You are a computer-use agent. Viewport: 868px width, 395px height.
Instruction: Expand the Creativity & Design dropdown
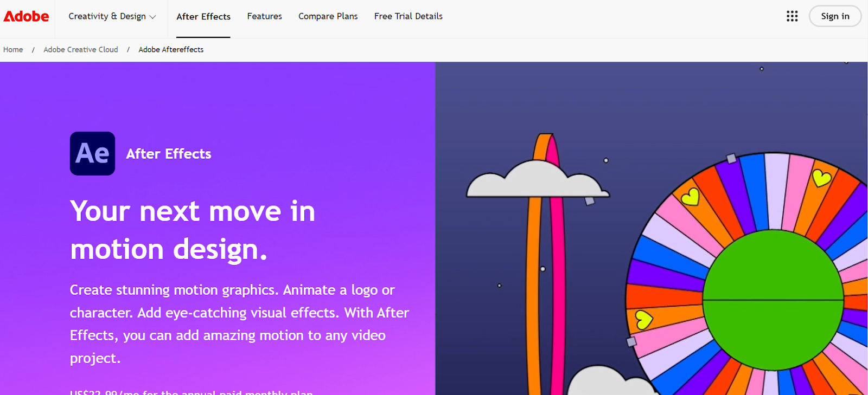(112, 16)
